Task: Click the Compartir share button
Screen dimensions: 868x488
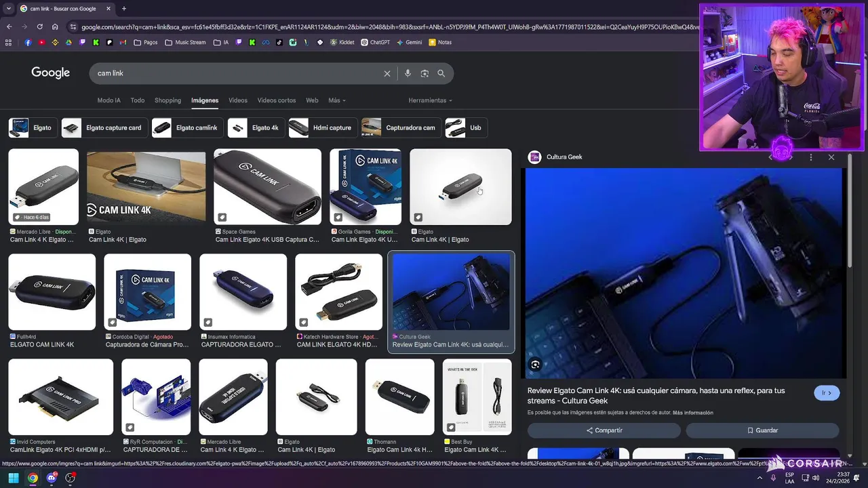Action: tap(604, 430)
